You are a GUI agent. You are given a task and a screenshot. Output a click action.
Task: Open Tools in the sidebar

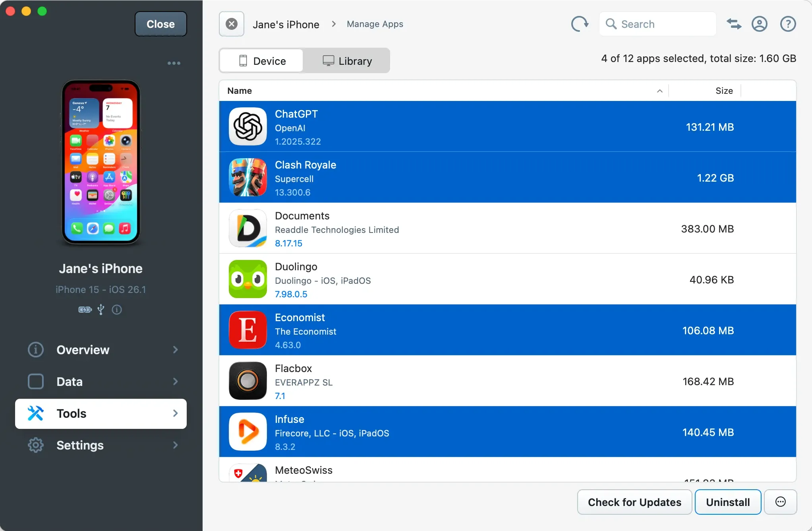tap(101, 413)
